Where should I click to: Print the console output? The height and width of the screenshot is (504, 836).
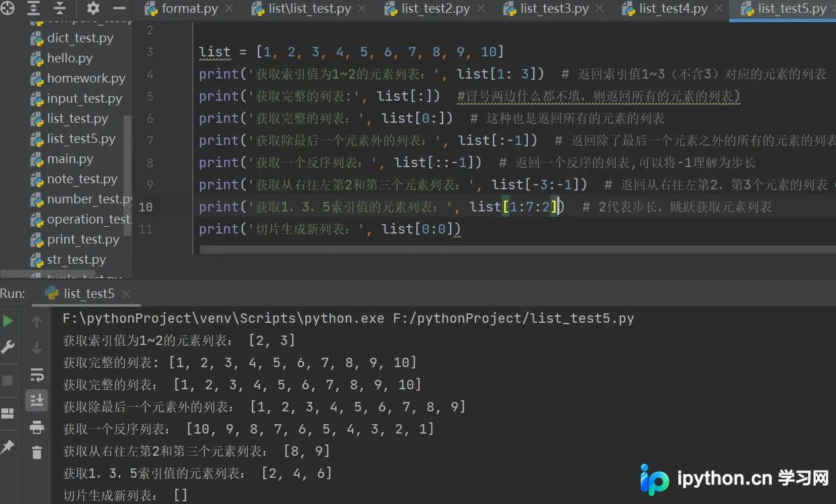[x=37, y=427]
